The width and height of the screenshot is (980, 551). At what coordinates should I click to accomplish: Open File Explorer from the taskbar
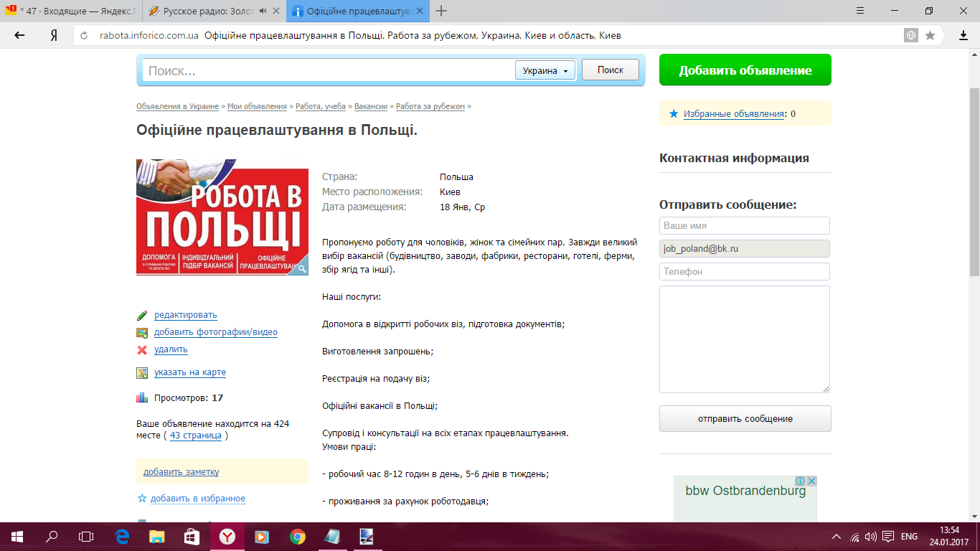(x=156, y=536)
